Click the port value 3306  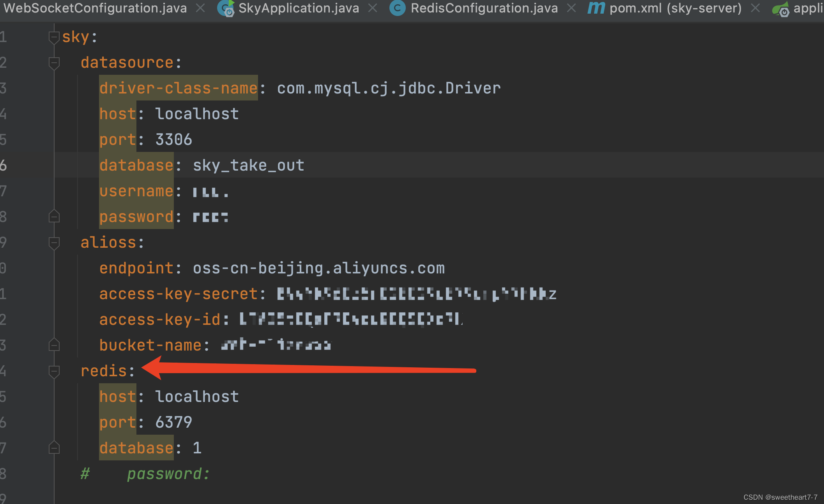click(x=173, y=139)
